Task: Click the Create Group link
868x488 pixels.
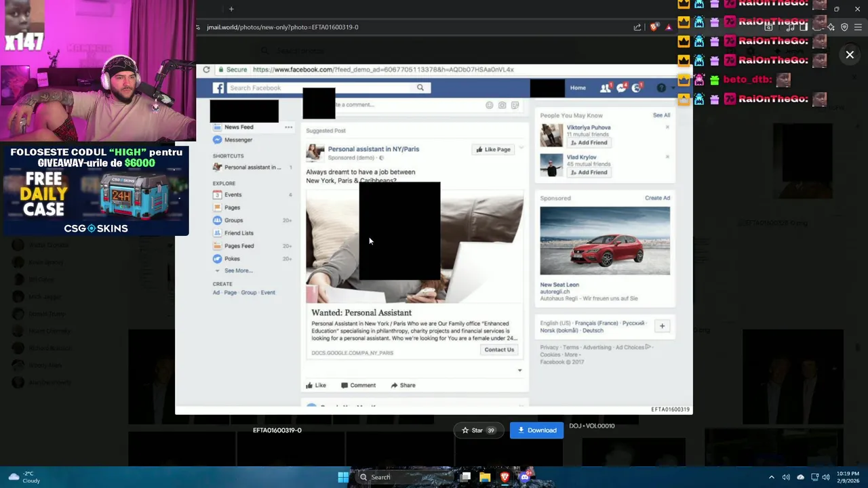Action: point(249,293)
